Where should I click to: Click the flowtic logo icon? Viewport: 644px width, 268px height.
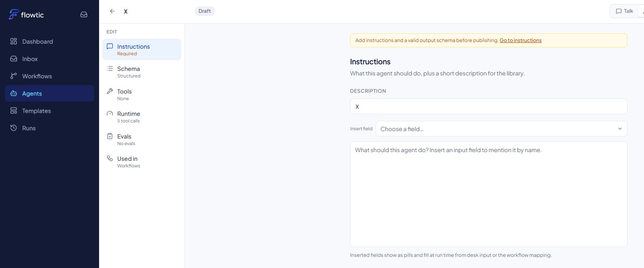pyautogui.click(x=14, y=14)
